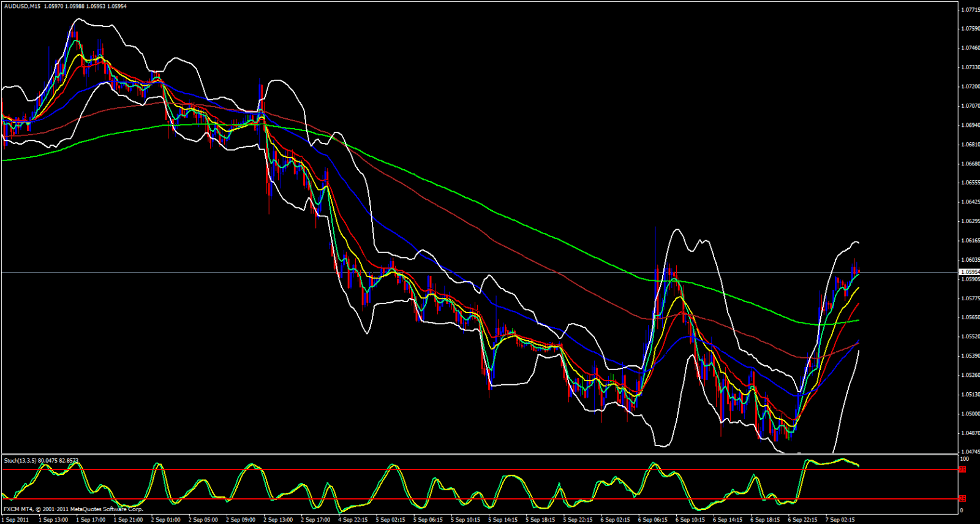Click the 6 Sep 22:15 time label
980x524 pixels.
802,520
